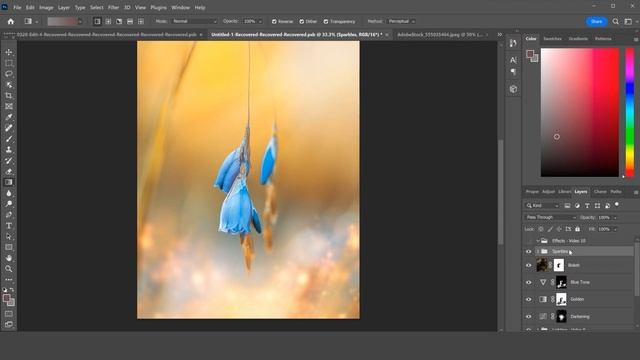Select the Spot Healing Brush tool

point(9,128)
